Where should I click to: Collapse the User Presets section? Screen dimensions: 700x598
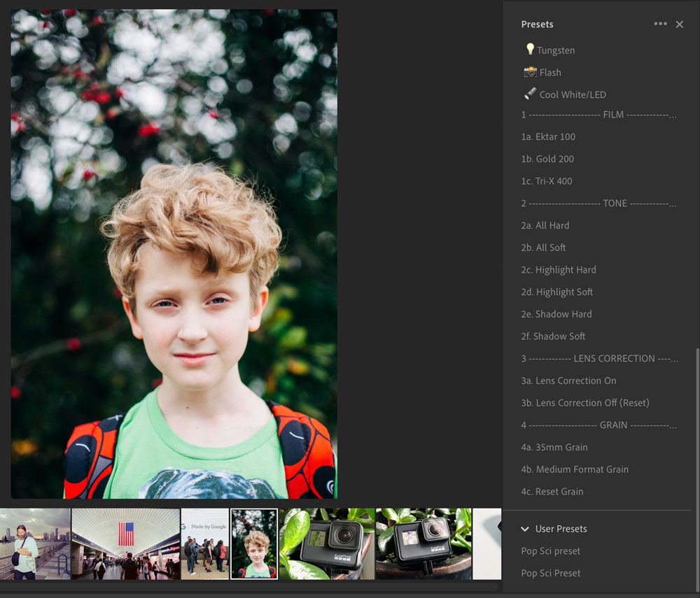click(x=526, y=529)
